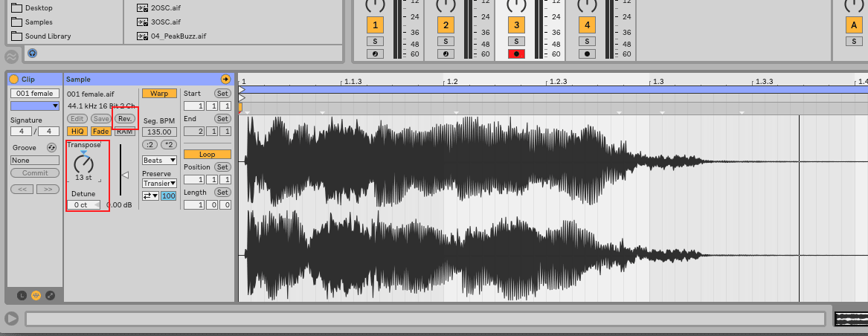Image resolution: width=868 pixels, height=336 pixels.
Task: Click the Transpose knob
Action: tap(83, 163)
